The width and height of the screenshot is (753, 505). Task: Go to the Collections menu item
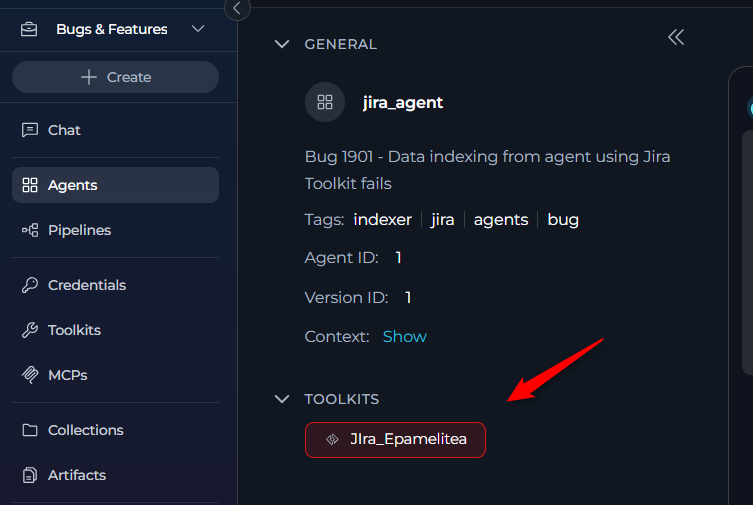(x=86, y=430)
